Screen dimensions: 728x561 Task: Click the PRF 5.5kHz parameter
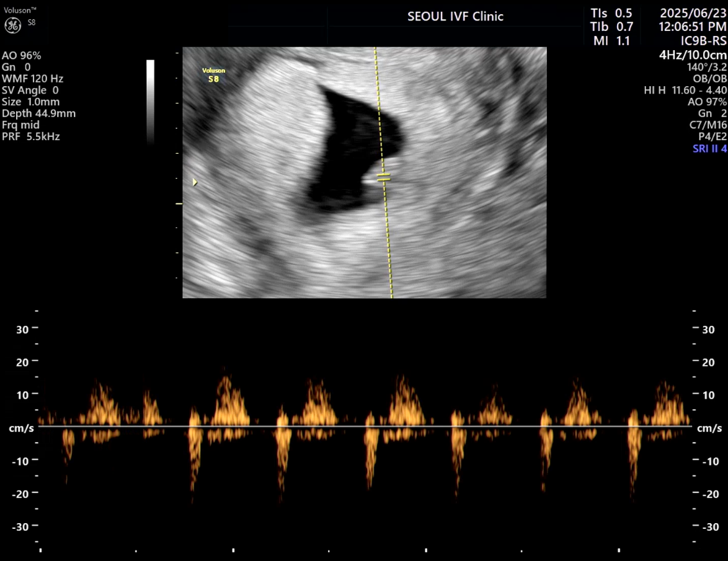pyautogui.click(x=31, y=136)
